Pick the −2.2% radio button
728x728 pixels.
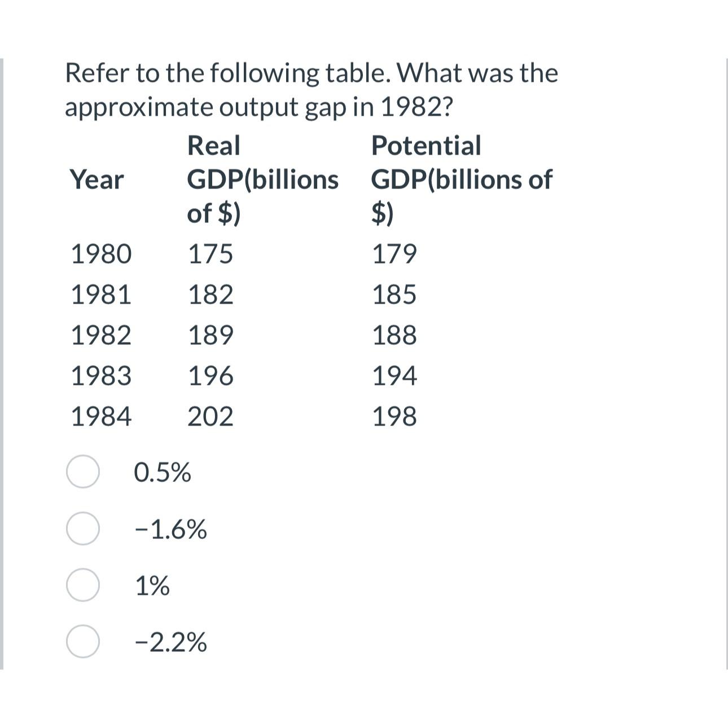coord(83,642)
